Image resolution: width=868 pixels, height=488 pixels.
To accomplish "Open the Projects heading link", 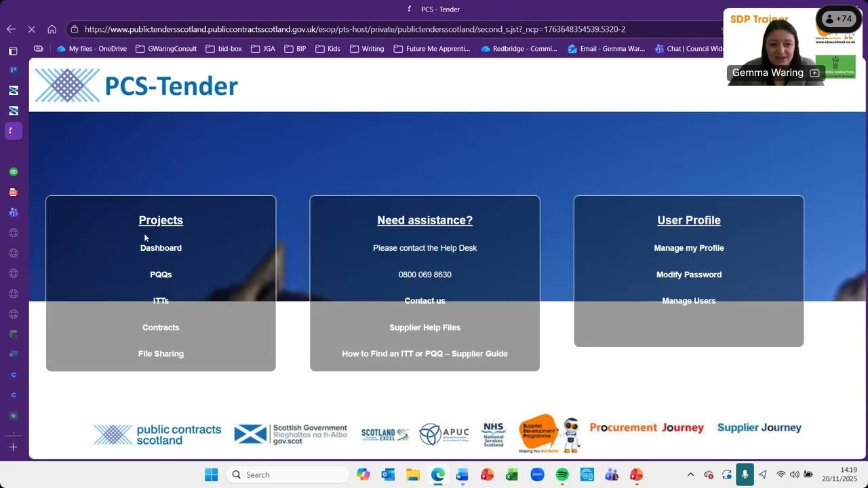I will coord(161,220).
